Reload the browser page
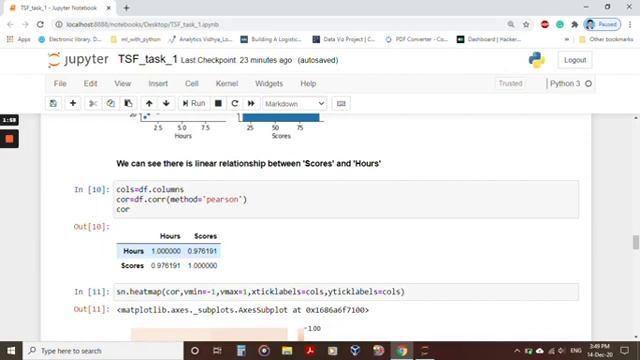 point(40,24)
